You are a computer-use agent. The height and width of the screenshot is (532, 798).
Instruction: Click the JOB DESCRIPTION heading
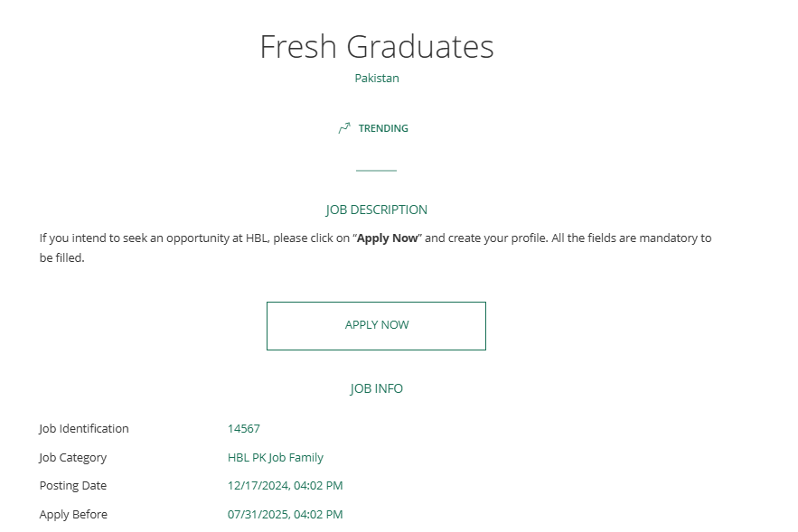377,210
